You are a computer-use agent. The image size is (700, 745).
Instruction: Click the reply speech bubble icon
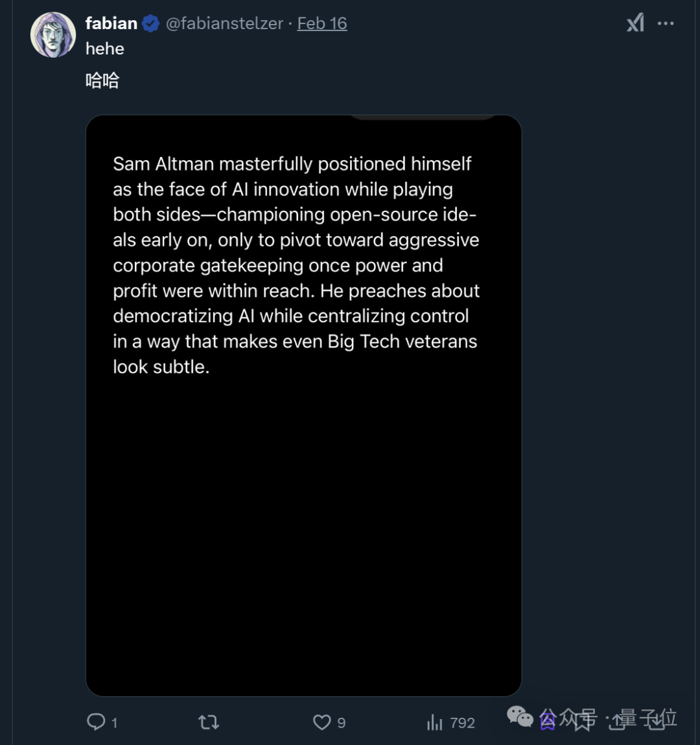[x=95, y=722]
